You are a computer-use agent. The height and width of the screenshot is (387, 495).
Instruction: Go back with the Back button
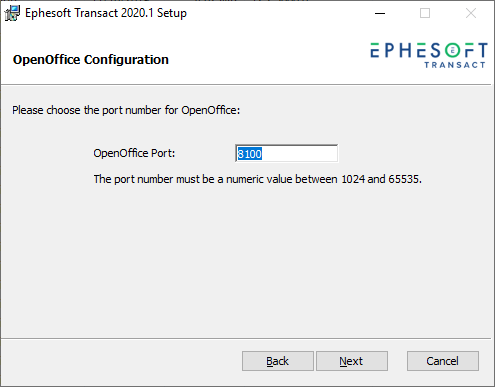[278, 361]
